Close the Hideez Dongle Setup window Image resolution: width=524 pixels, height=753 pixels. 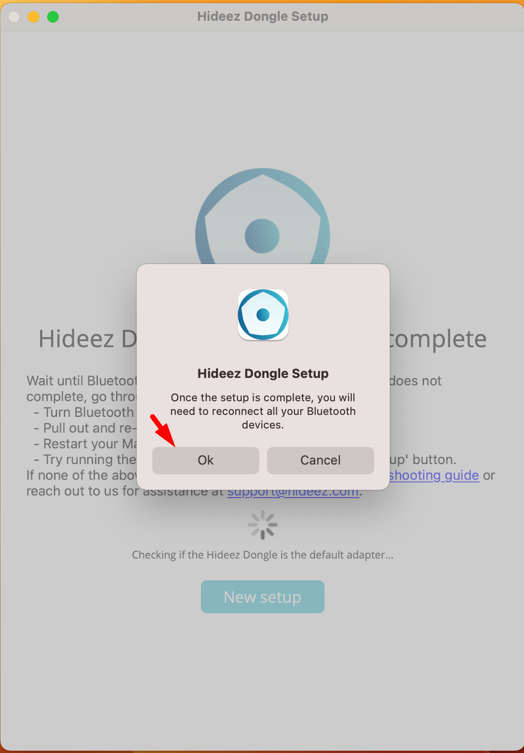[14, 17]
